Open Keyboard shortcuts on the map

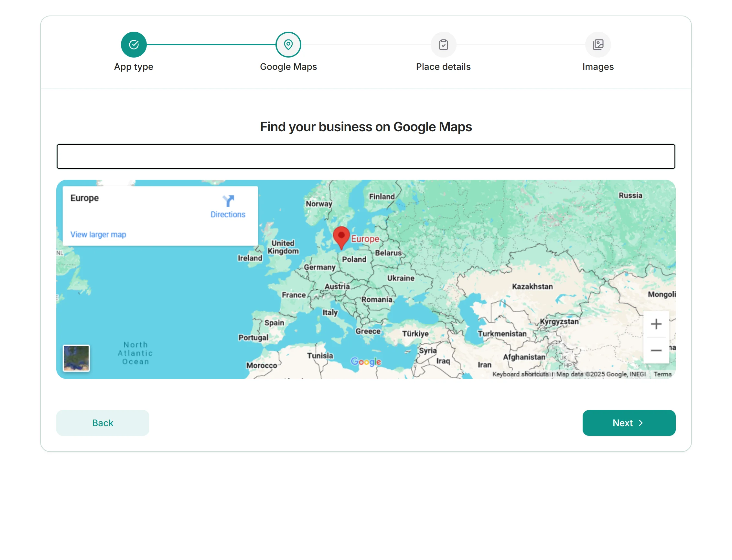coord(520,374)
